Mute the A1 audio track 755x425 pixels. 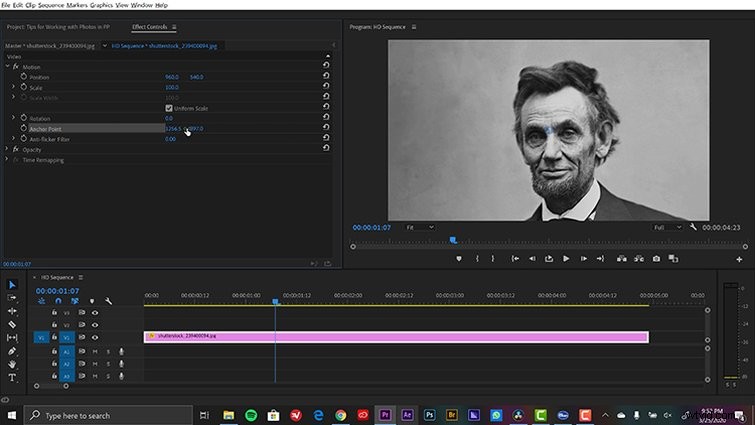[x=95, y=352]
